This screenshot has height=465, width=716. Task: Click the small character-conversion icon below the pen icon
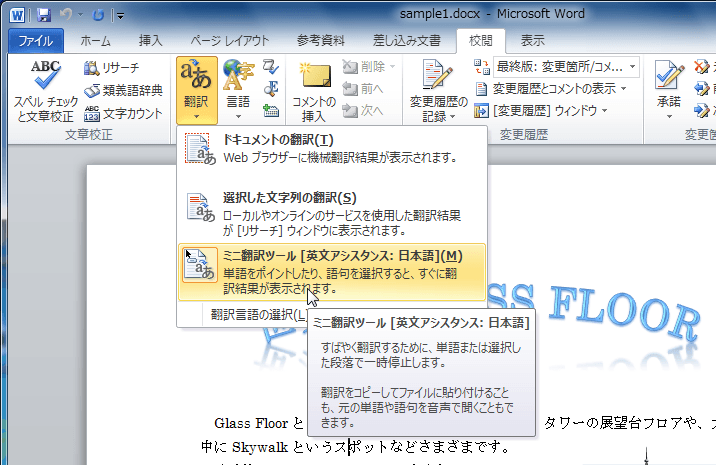click(271, 88)
